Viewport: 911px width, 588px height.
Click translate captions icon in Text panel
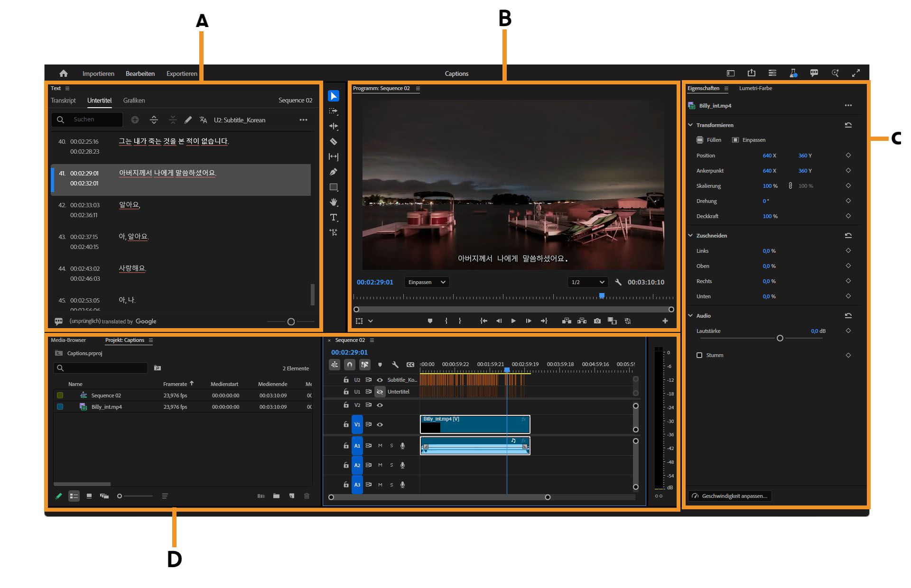[203, 120]
